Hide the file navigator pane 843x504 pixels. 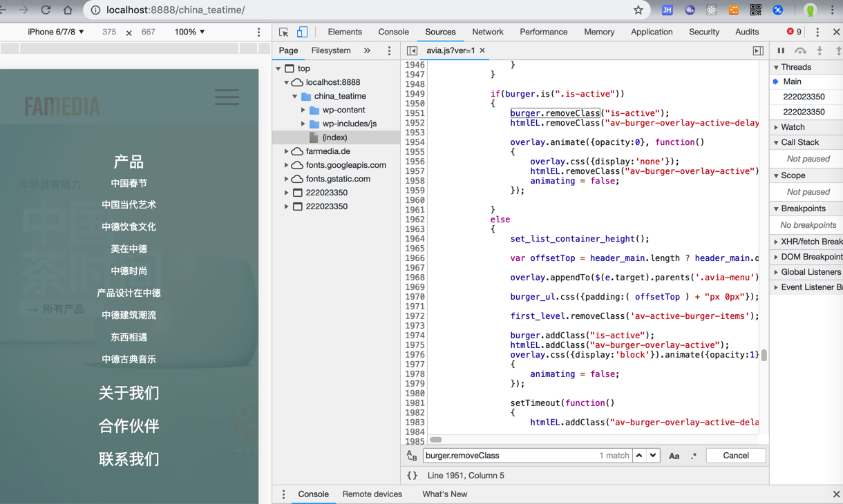point(412,50)
